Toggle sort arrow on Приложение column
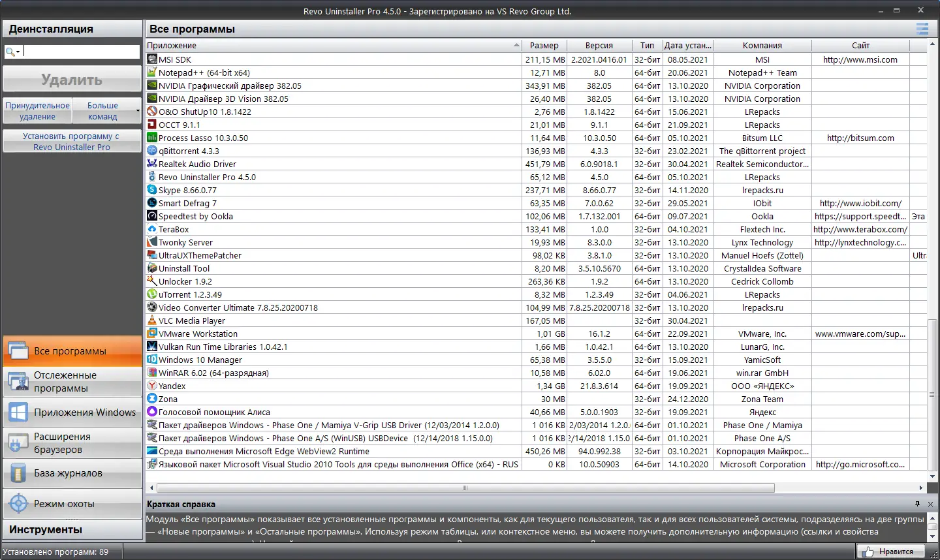The image size is (940, 560). 516,45
